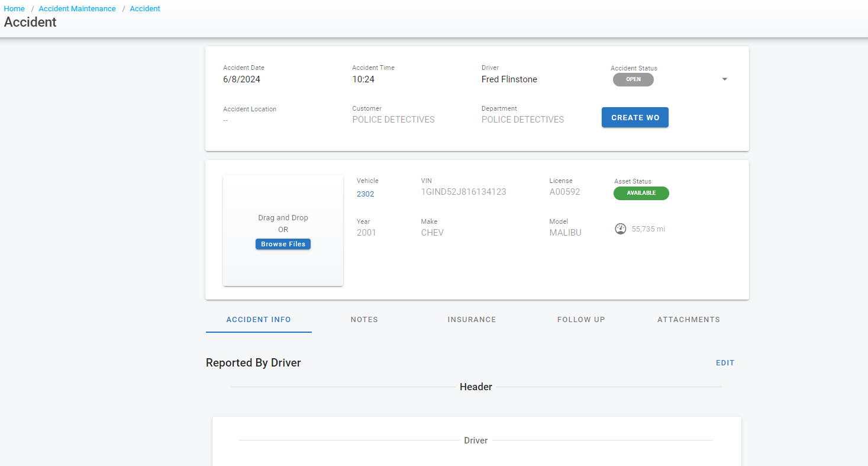Click the Accident Date field 6/8/2024
This screenshot has height=466, width=868.
click(x=241, y=79)
